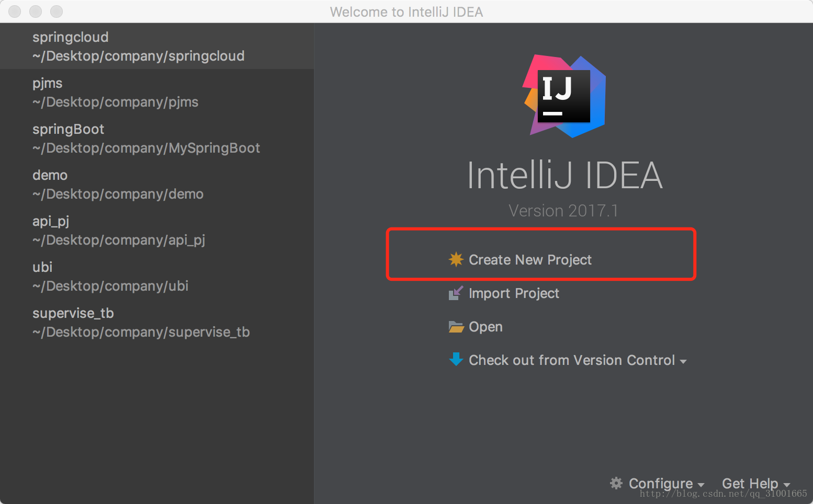The image size is (813, 504).
Task: Click the Create New Project star icon
Action: [x=456, y=259]
